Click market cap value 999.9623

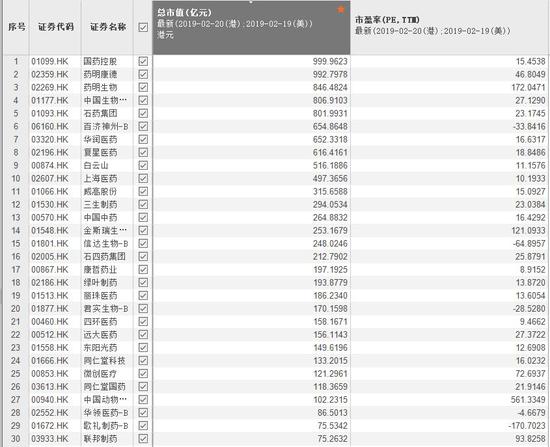tap(330, 61)
